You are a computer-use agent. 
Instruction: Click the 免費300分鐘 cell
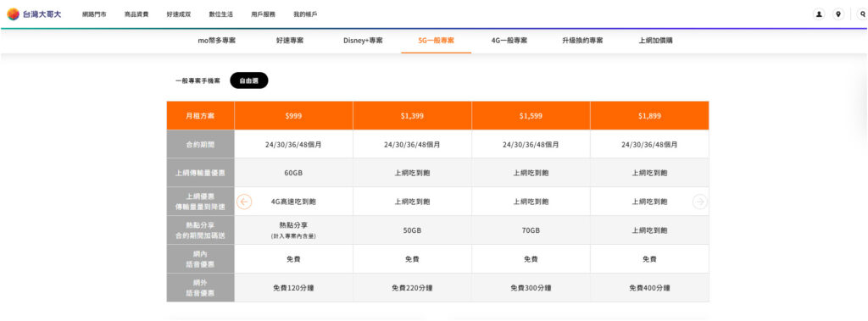point(531,288)
